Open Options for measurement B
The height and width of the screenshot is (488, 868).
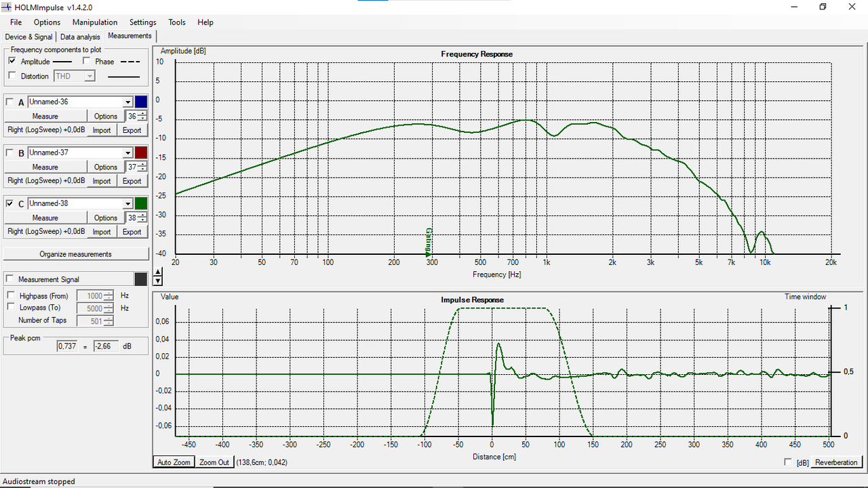click(x=106, y=167)
